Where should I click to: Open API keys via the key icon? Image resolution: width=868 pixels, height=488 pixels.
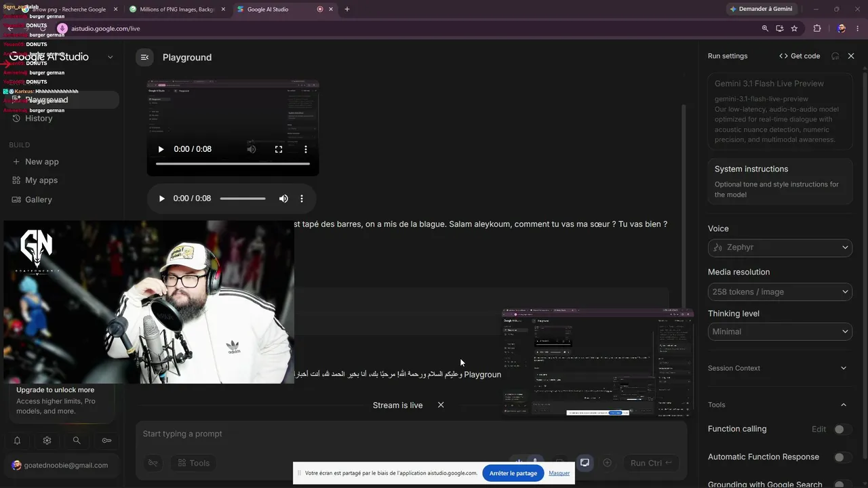(106, 441)
